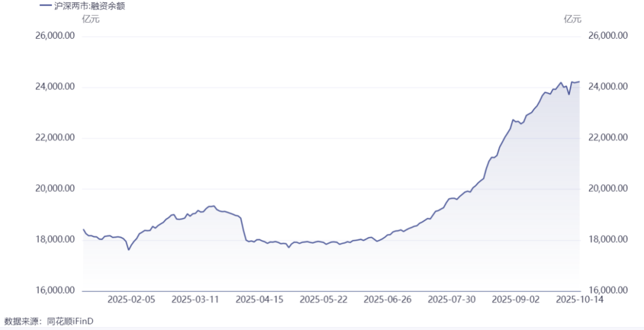Click date label 2025-02-05
Viewport: 644px width, 330px height.
coord(131,300)
